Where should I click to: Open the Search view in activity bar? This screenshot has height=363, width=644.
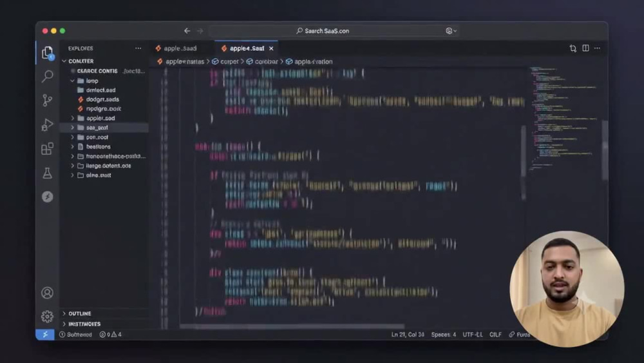coord(47,76)
